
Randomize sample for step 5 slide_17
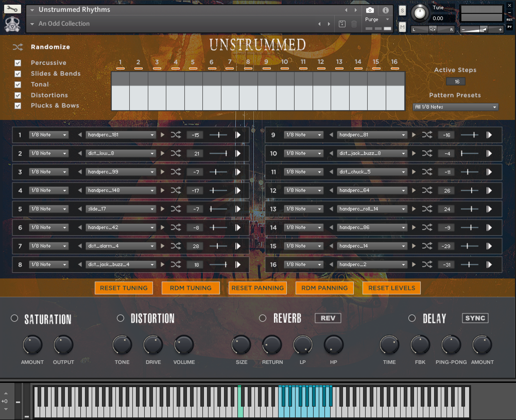tap(176, 209)
